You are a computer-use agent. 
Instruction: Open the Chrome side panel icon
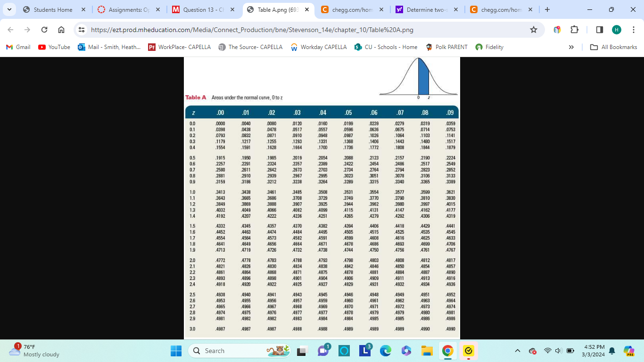[x=599, y=29]
